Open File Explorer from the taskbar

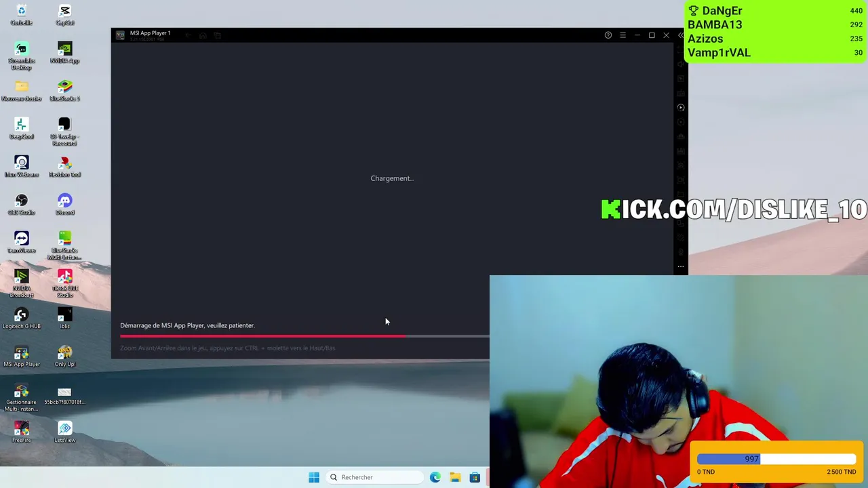455,477
